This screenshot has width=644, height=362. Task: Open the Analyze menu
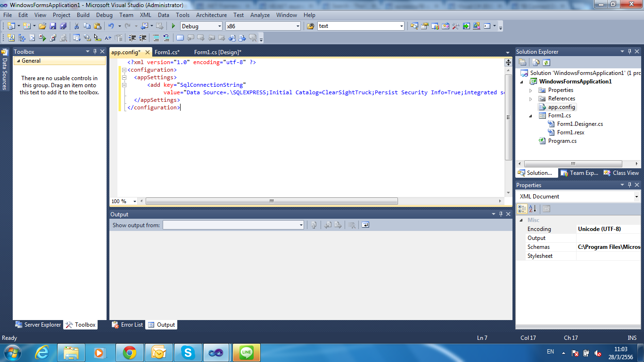click(x=260, y=15)
